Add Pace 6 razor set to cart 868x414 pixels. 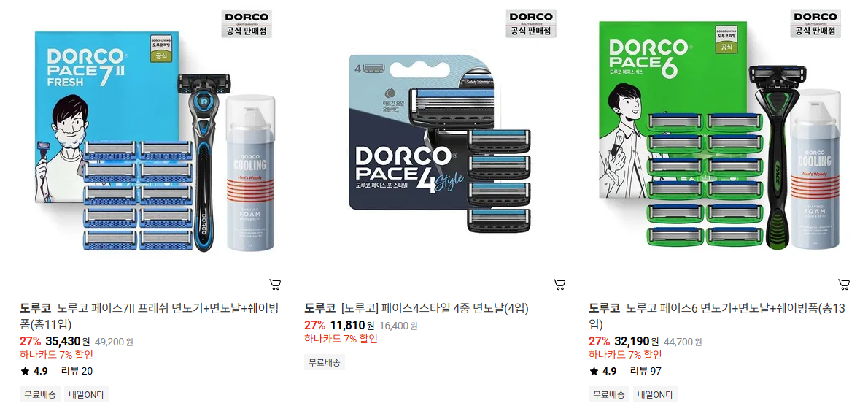[844, 285]
